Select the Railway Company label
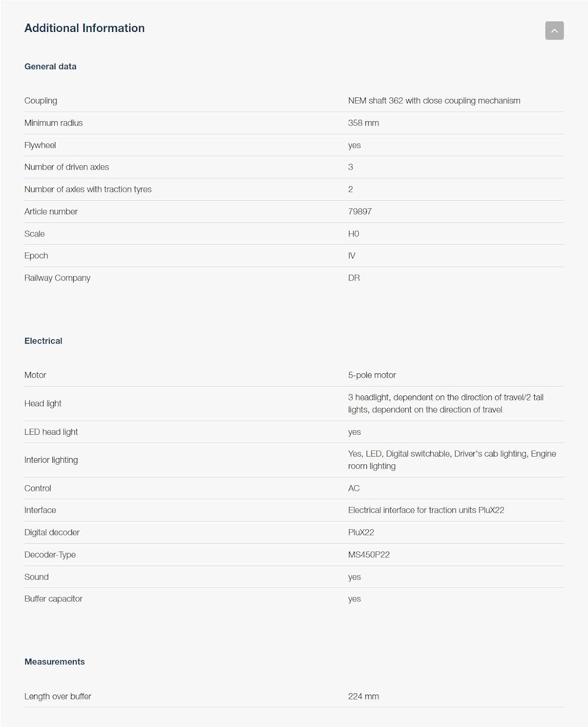The height and width of the screenshot is (727, 588). (57, 278)
